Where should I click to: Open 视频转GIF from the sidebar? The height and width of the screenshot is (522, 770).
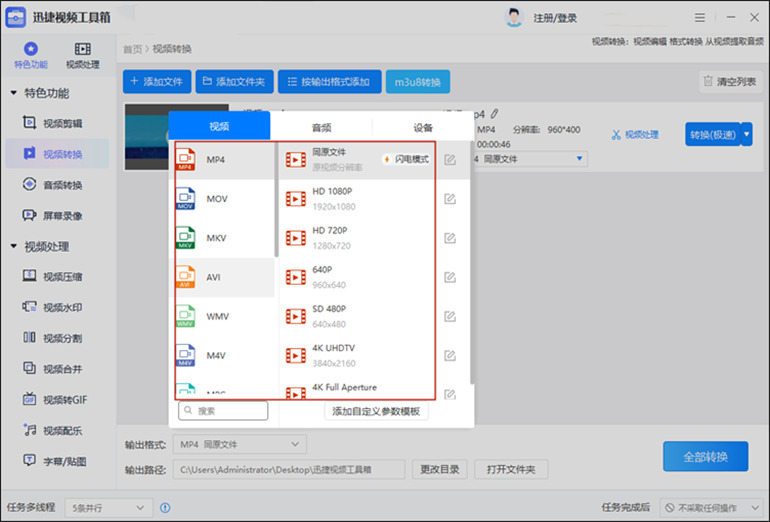55,400
